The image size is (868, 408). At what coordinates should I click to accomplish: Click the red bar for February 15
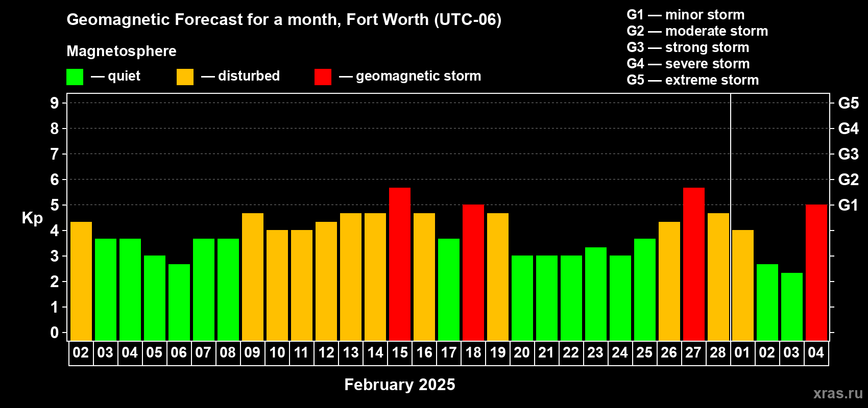coord(400,264)
